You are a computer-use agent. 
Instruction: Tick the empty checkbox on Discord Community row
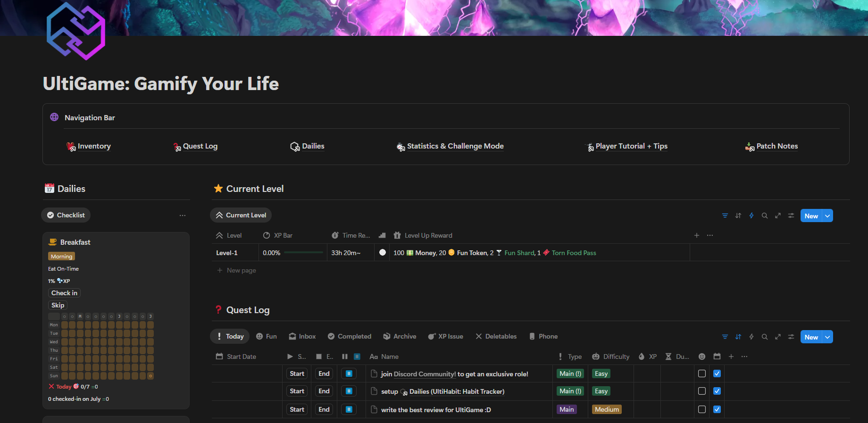[702, 373]
